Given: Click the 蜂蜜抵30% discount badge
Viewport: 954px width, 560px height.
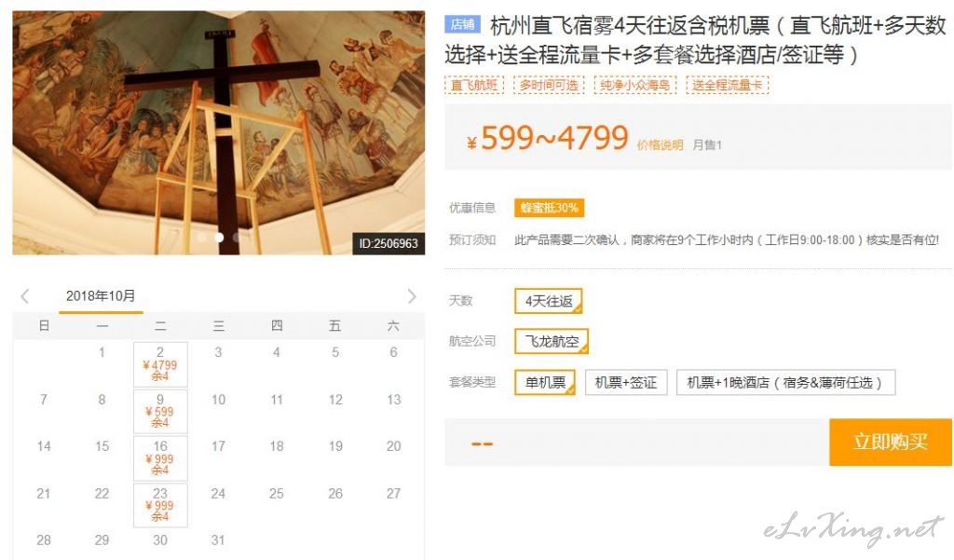Looking at the screenshot, I should pyautogui.click(x=550, y=208).
